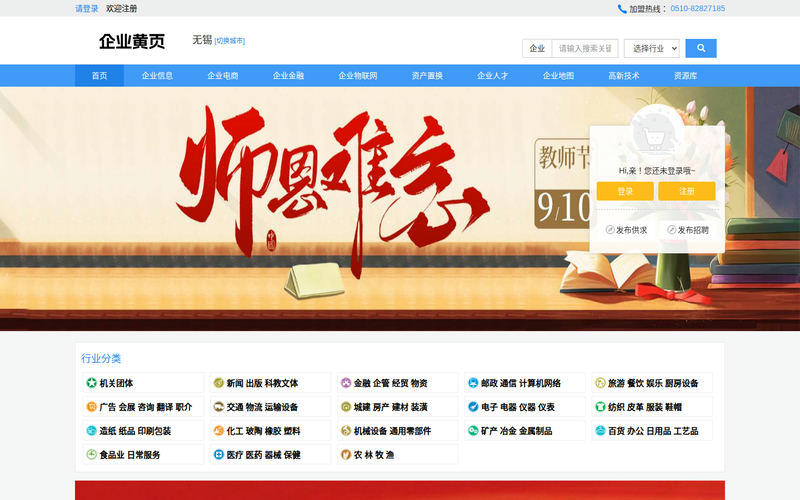
Task: Click the yellow 注册 button
Action: [687, 191]
